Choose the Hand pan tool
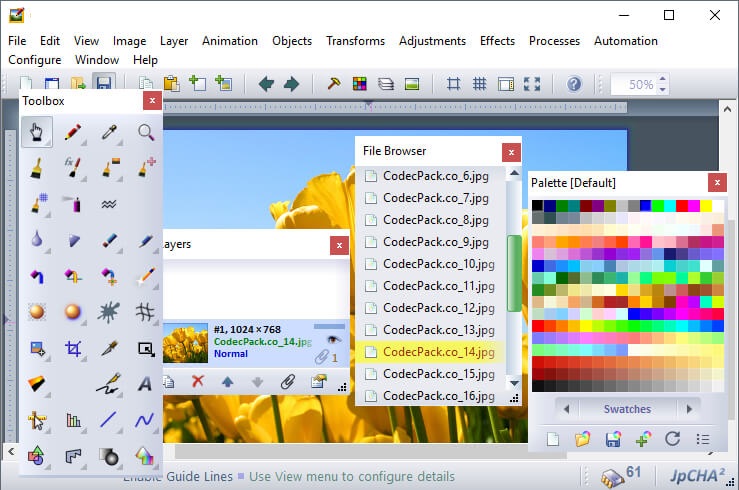Viewport: 739px width, 490px height. click(x=36, y=133)
